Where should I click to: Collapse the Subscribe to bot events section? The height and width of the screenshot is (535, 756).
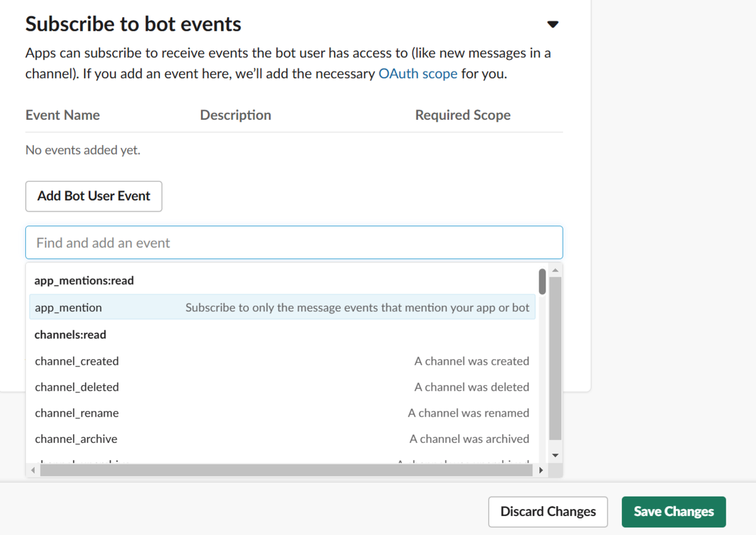(x=553, y=25)
